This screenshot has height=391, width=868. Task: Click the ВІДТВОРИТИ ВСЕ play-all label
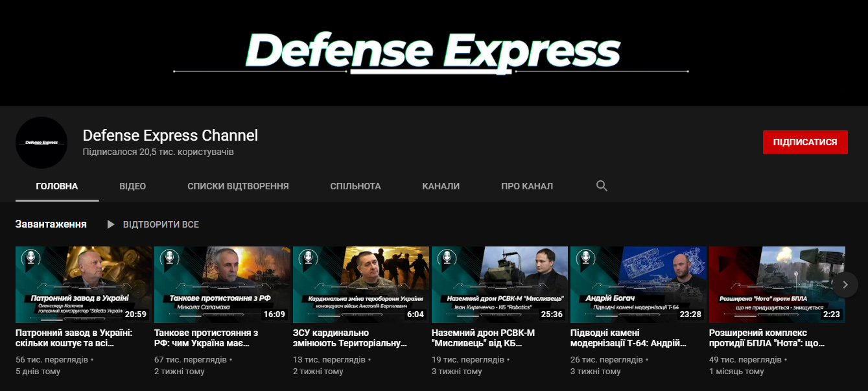coord(161,224)
